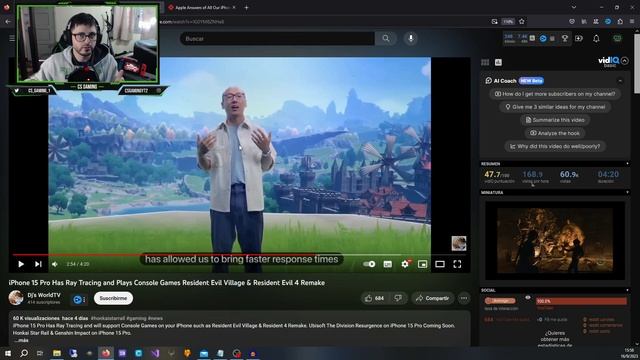
Task: Open a new browser tab
Action: 246,7
